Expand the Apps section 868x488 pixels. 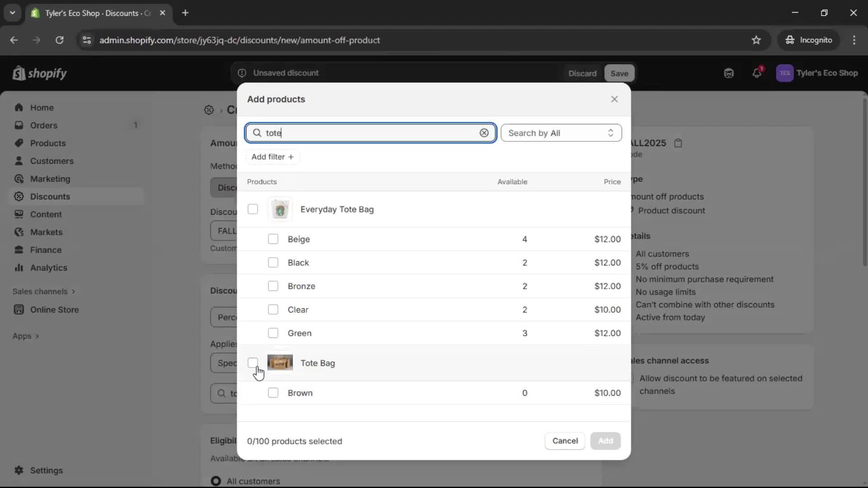25,336
